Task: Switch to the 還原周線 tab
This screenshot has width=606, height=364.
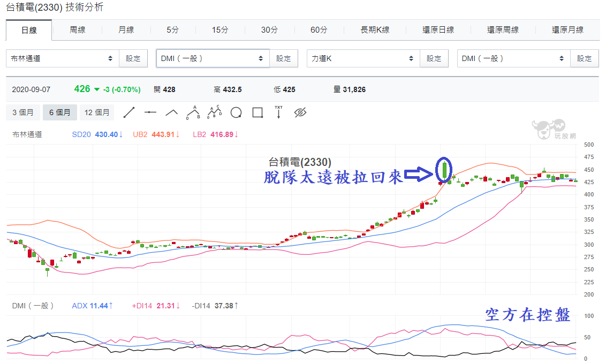Action: [x=503, y=30]
